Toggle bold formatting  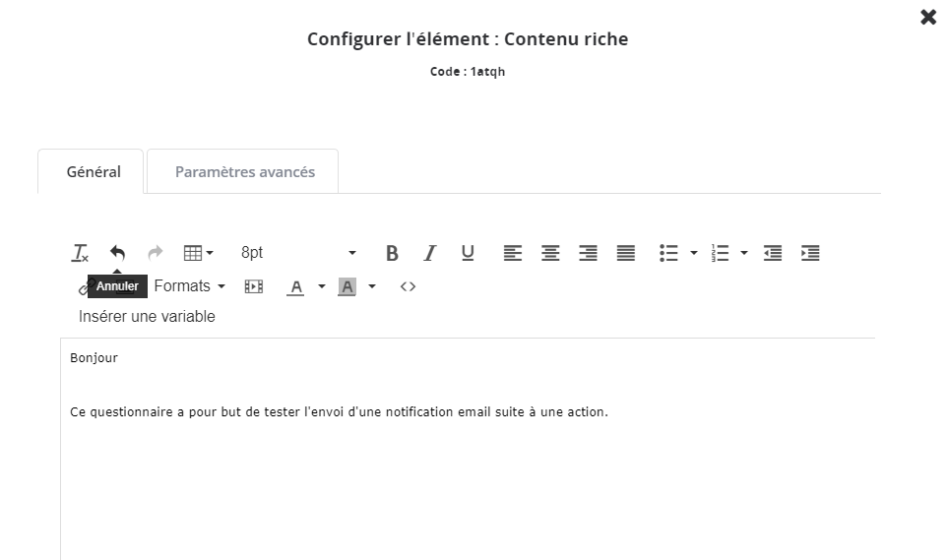[x=392, y=253]
